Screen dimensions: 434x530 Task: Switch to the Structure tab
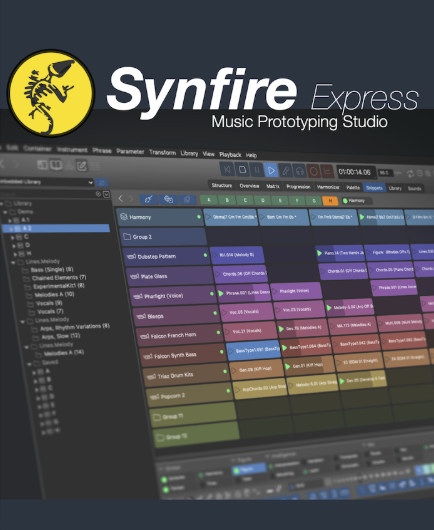point(222,185)
